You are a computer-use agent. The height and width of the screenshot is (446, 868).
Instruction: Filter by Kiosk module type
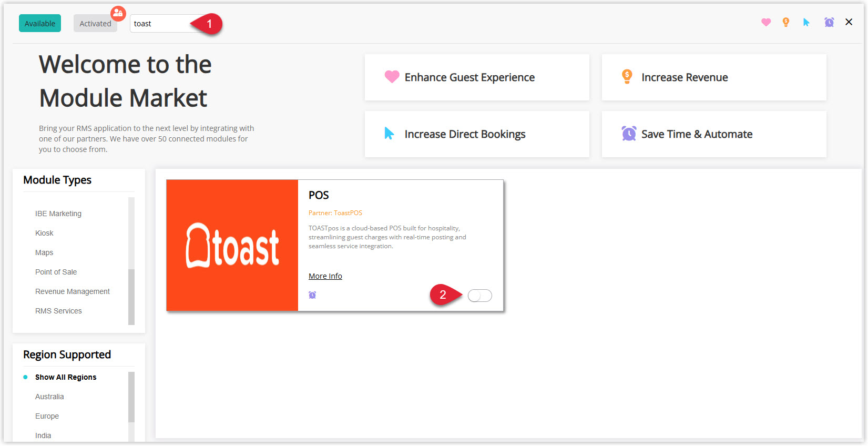click(44, 233)
